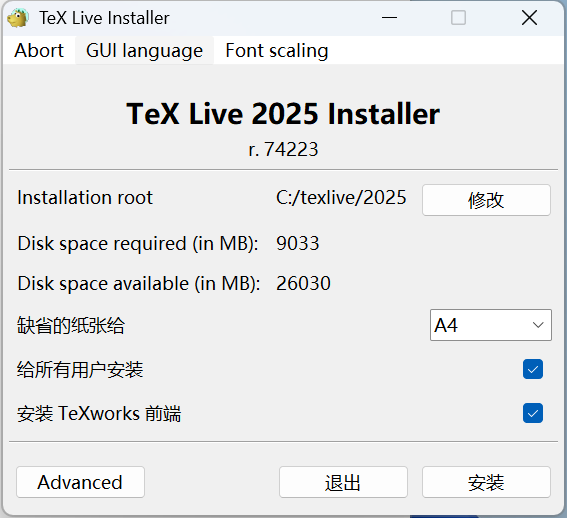Minimize the TeX Live Installer window

point(389,18)
